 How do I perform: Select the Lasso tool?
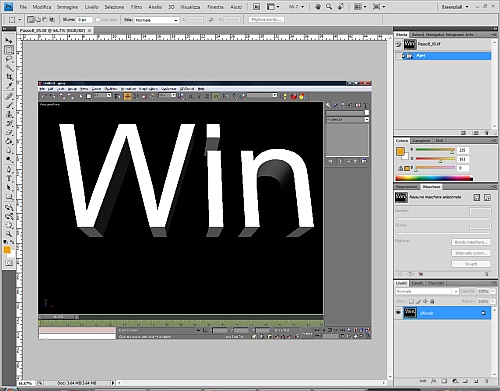pos(9,59)
